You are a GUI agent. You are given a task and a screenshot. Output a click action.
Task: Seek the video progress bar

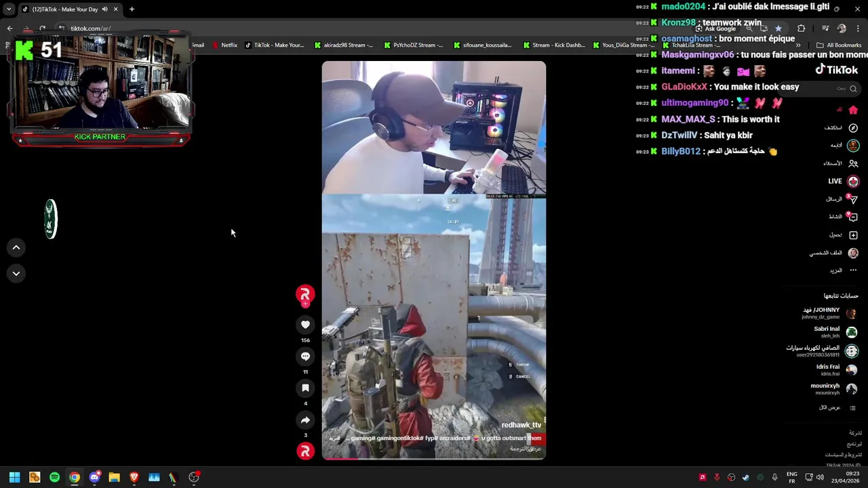point(434,458)
